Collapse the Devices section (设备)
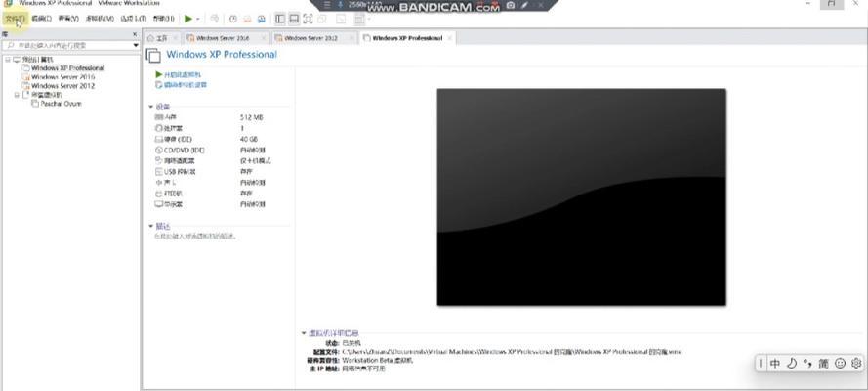The height and width of the screenshot is (391, 868). (x=150, y=107)
